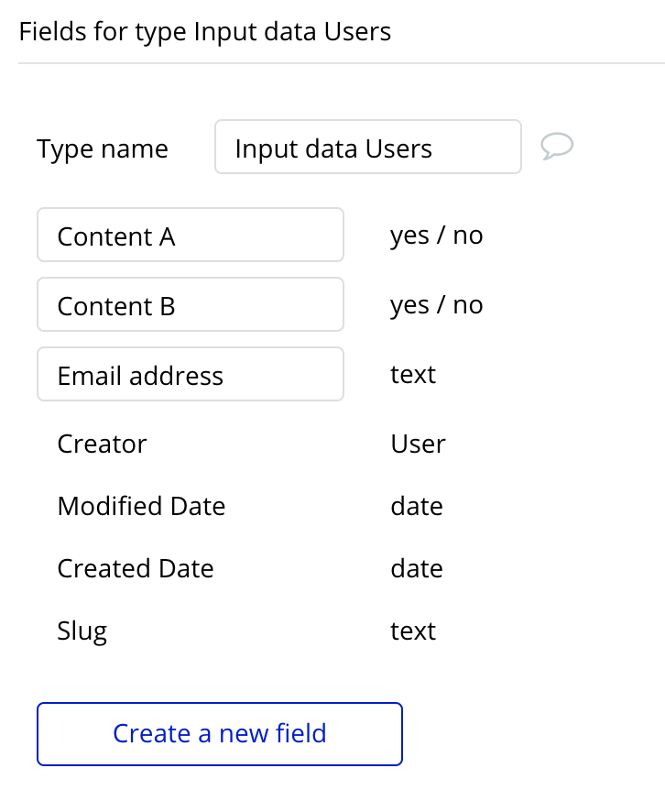Image resolution: width=665 pixels, height=812 pixels.
Task: Click the yes / no type of Content A
Action: (437, 236)
